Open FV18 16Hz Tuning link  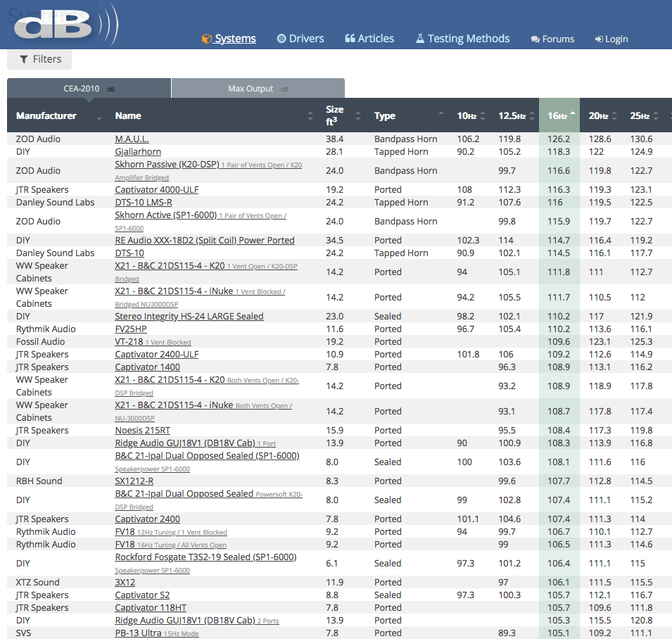coord(170,544)
